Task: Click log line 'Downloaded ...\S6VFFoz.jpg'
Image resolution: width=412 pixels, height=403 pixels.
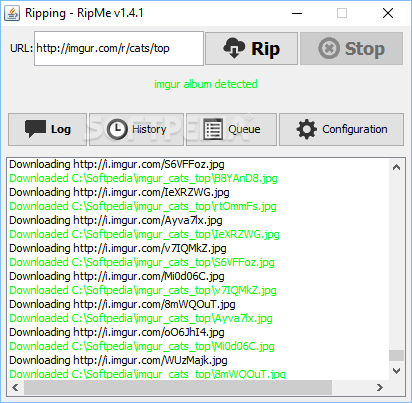Action: 142,262
